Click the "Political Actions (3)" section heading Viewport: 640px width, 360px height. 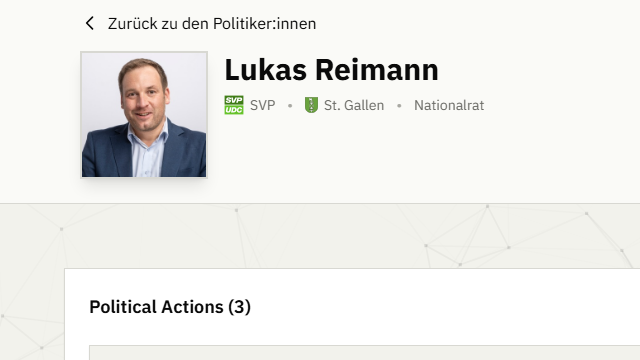[x=170, y=307]
